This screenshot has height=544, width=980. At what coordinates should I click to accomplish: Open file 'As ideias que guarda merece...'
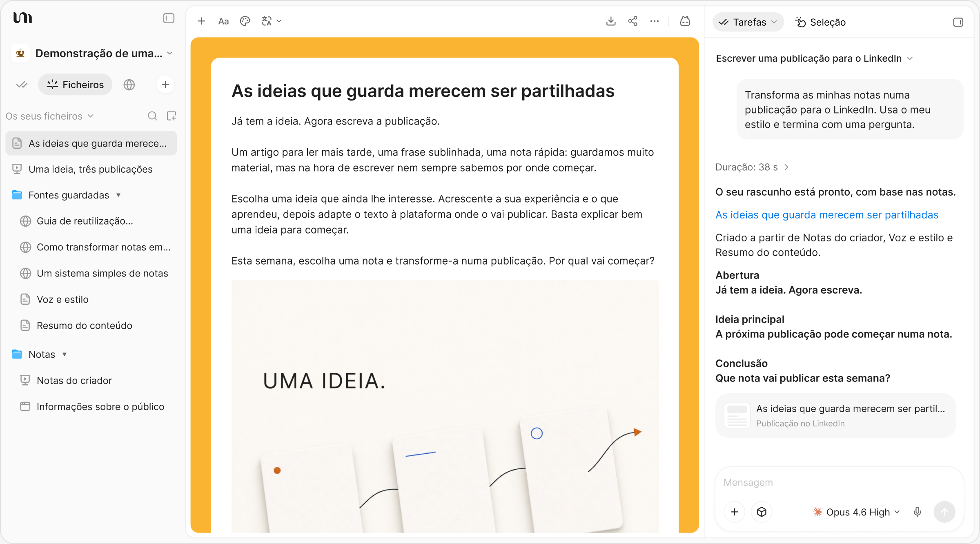[91, 143]
